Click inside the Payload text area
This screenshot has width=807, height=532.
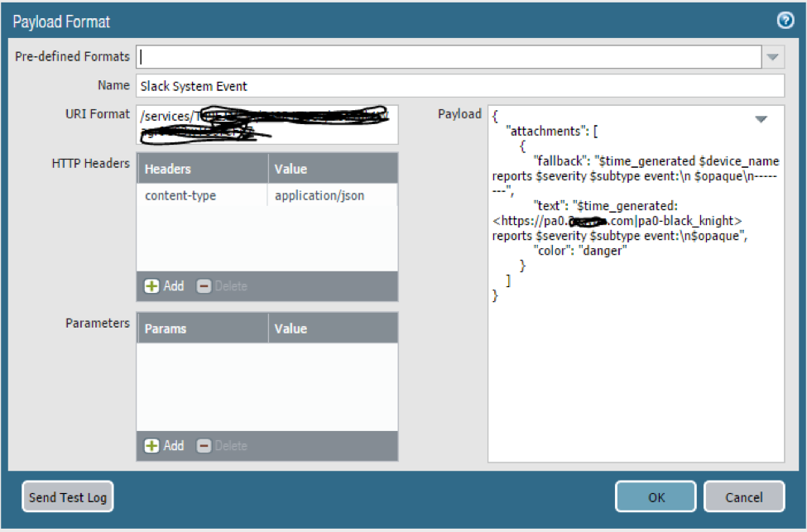[636, 284]
